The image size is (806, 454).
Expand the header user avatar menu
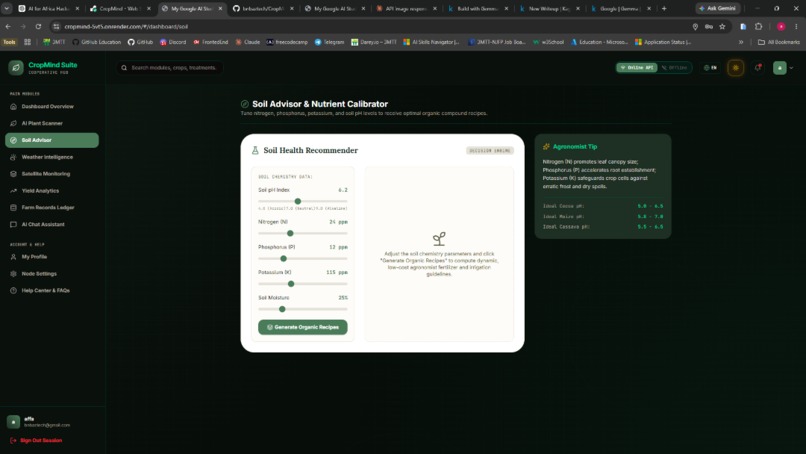[783, 68]
